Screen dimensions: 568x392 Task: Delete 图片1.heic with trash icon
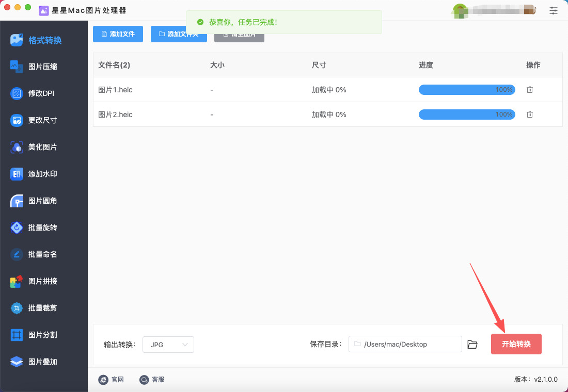530,89
